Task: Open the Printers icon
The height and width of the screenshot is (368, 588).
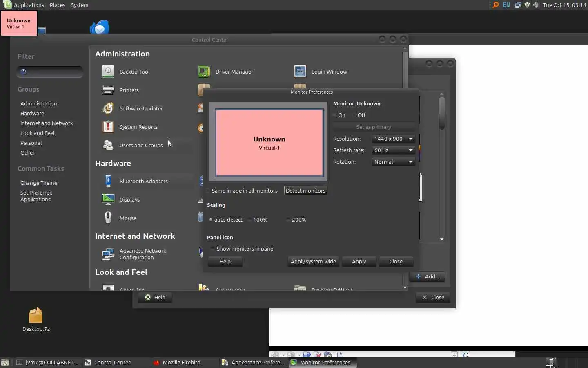Action: point(108,90)
